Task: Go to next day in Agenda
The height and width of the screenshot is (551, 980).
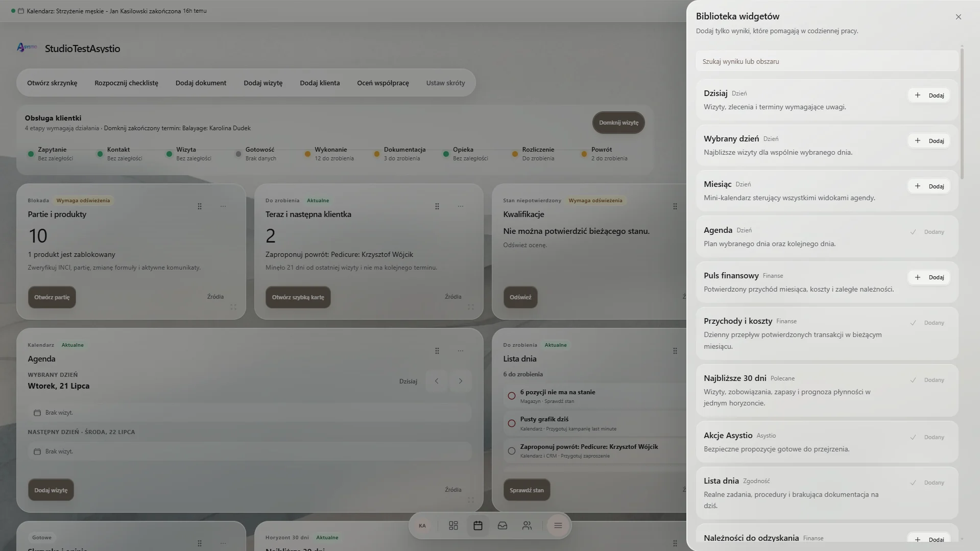Action: point(461,381)
